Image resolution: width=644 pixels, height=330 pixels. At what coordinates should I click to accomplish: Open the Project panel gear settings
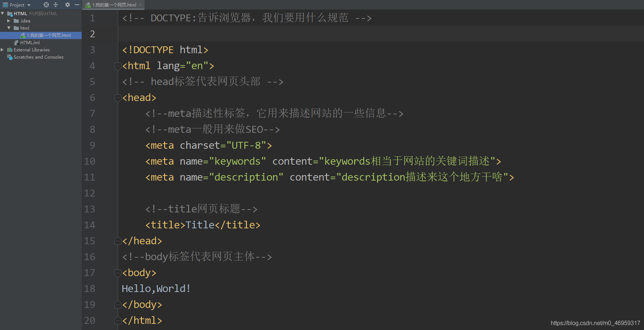tap(68, 5)
